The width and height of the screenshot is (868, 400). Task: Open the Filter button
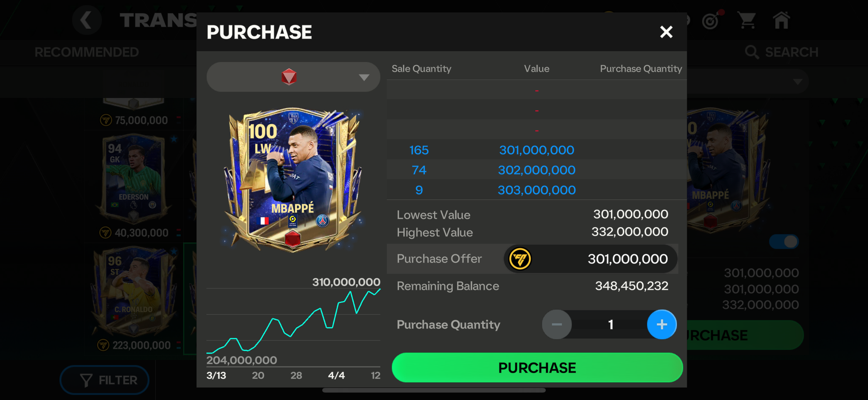(104, 380)
